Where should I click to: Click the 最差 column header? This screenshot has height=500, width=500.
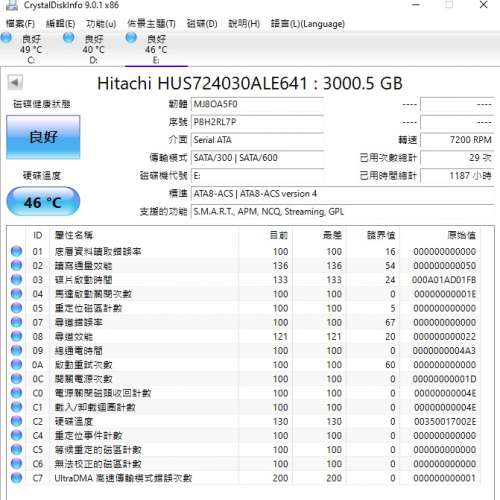click(x=320, y=235)
